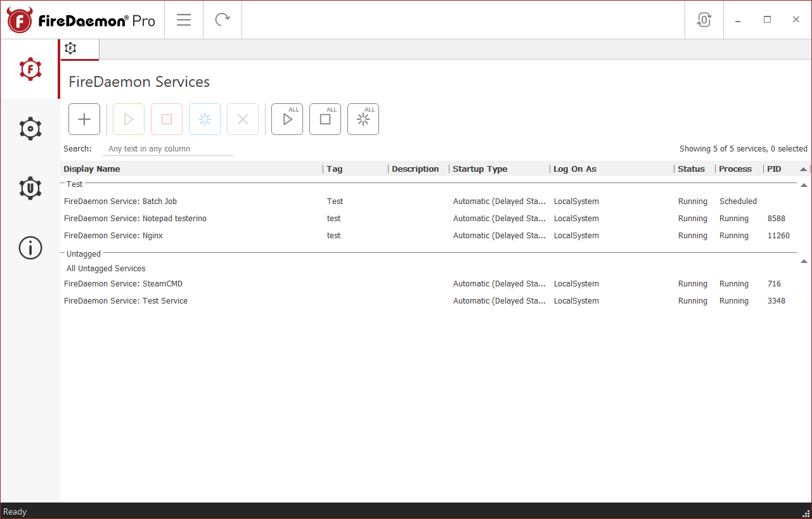The image size is (812, 519).
Task: Collapse the Test group with its arrow
Action: coord(804,185)
